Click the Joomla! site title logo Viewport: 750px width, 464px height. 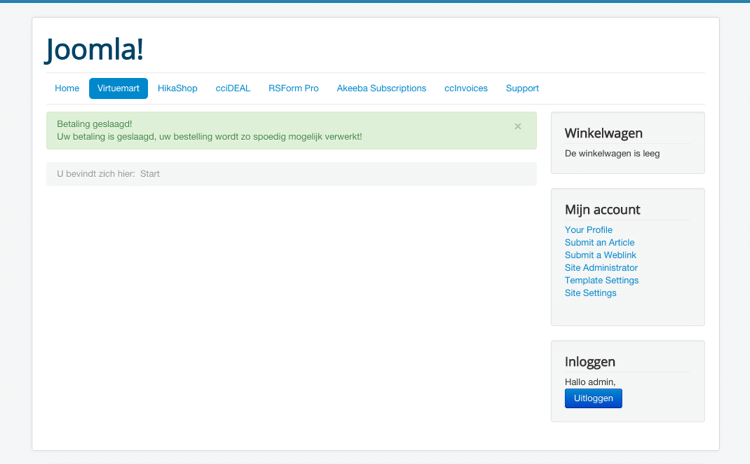[95, 48]
